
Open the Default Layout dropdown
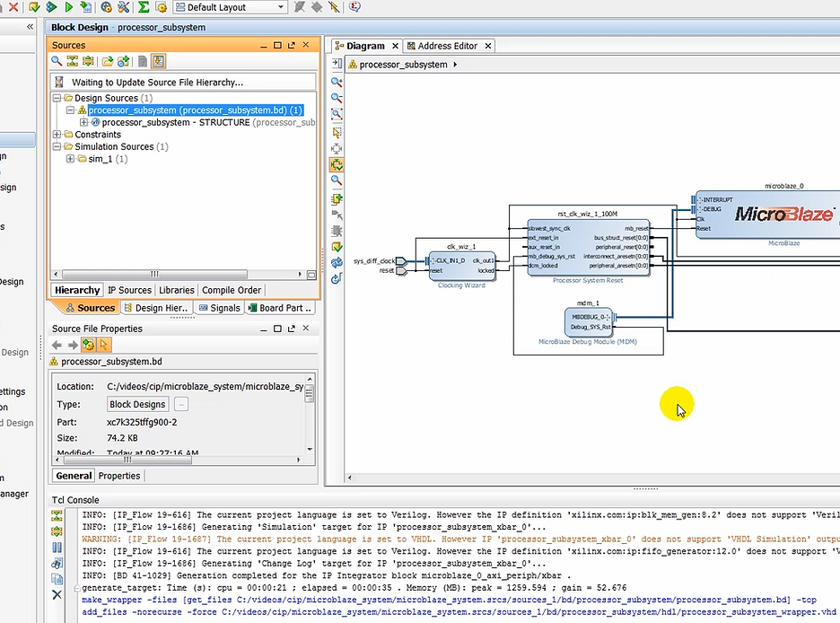click(x=229, y=7)
